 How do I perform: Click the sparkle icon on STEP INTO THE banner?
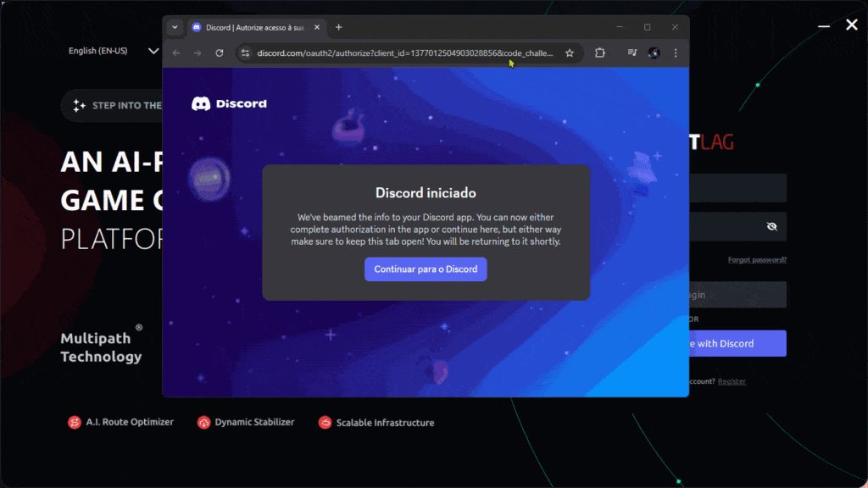point(79,105)
